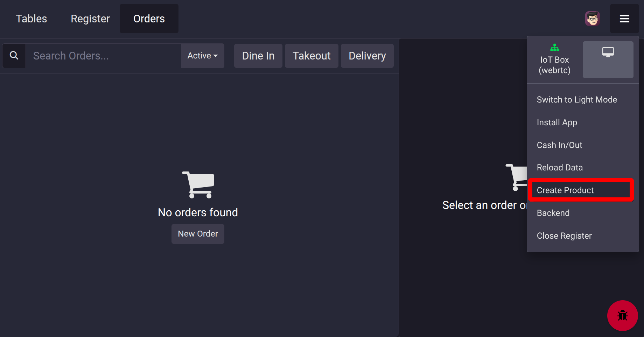Toggle the hamburger menu icon
Screen dimensions: 644x337
pyautogui.click(x=624, y=19)
